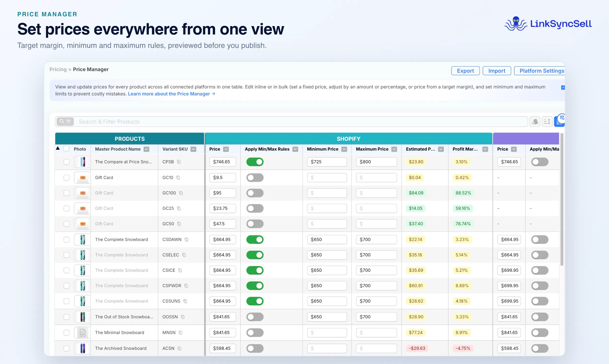This screenshot has height=364, width=609.
Task: Copy the CSPWDR SKU
Action: point(186,286)
